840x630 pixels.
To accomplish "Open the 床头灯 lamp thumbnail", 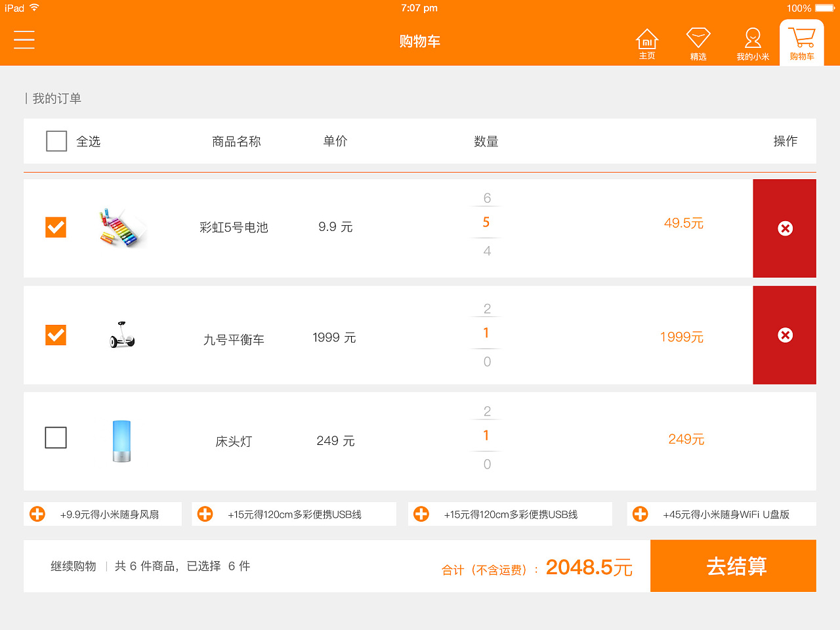I will tap(121, 441).
